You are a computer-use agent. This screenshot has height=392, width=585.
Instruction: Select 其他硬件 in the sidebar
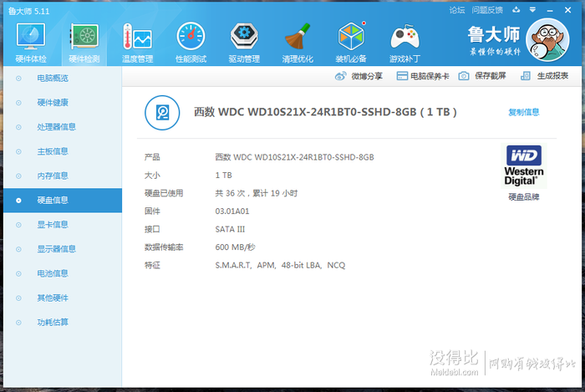[63, 298]
